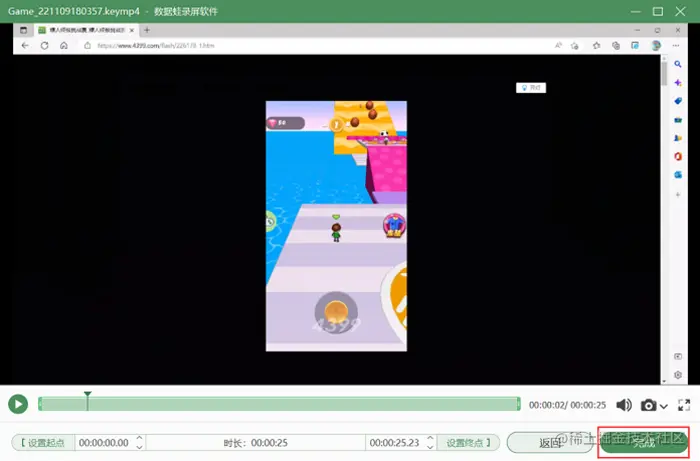Click the sidebar blue shopping tag icon
This screenshot has height=461, width=700.
click(x=678, y=101)
